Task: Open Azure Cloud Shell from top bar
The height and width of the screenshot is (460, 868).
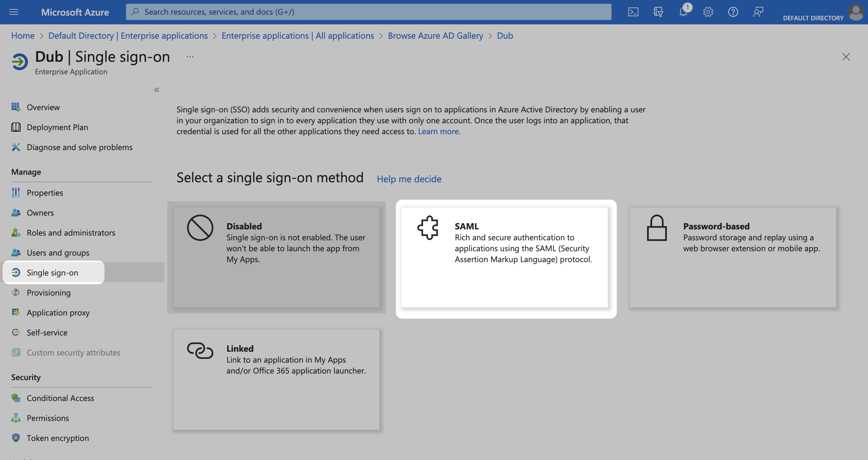Action: [x=634, y=12]
